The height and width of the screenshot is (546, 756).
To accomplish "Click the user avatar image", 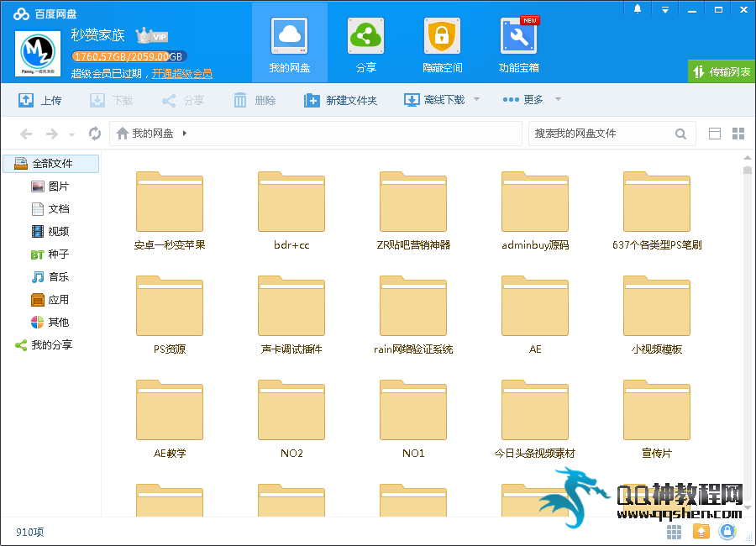I will coord(38,53).
